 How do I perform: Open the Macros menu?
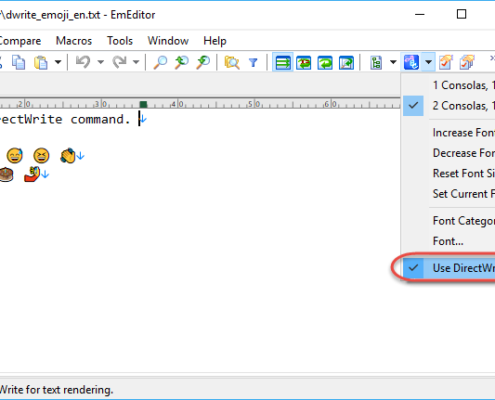tap(74, 41)
